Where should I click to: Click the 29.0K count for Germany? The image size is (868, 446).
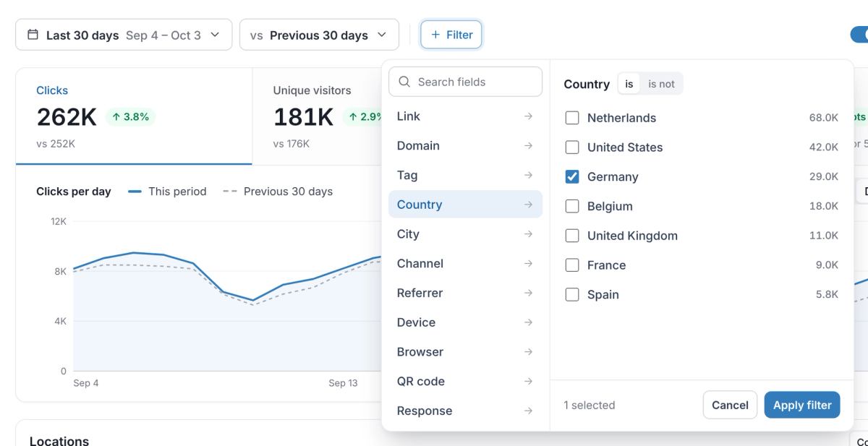coord(824,176)
